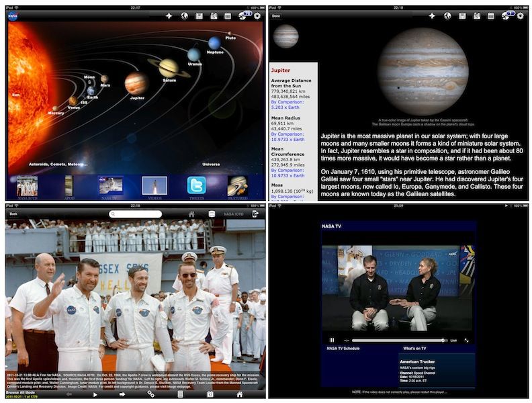Click the search field in IOTD viewer
Image resolution: width=532 pixels, height=403 pixels.
point(136,214)
